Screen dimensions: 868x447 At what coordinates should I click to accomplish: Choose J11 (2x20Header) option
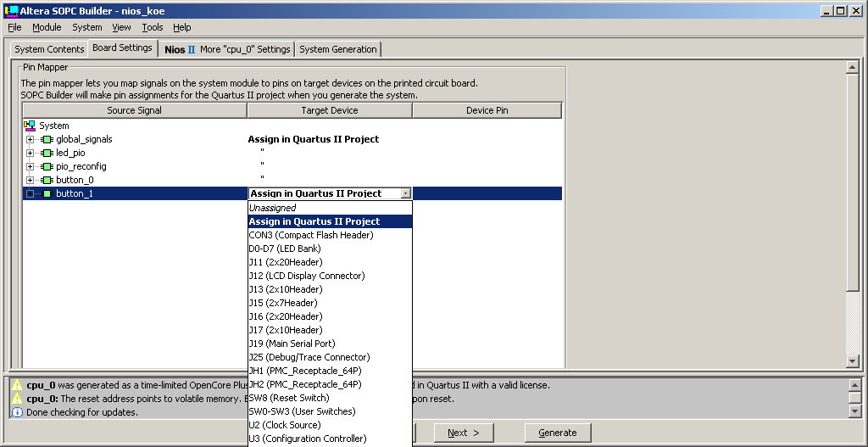(330, 262)
